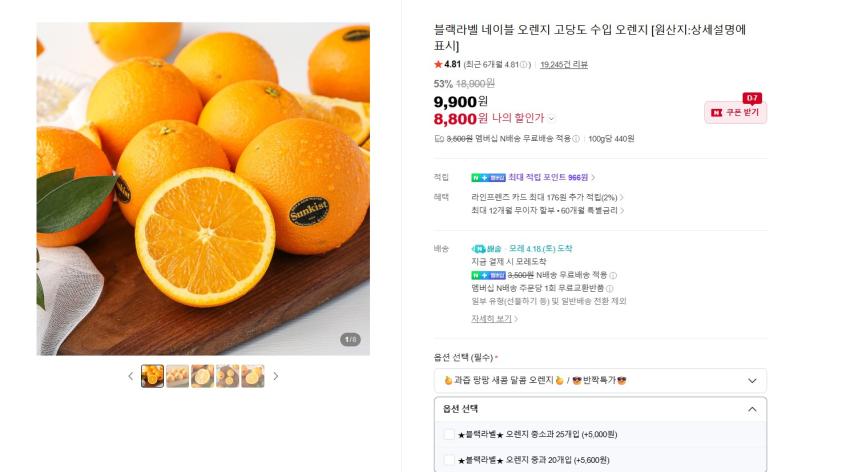Click the red star rating icon
The width and height of the screenshot is (850, 472).
click(x=438, y=65)
